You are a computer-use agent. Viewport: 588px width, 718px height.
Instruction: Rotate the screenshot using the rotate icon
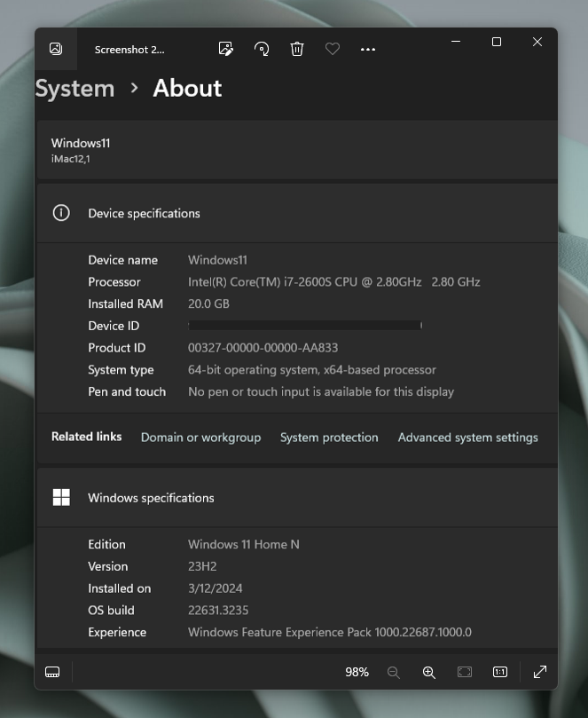tap(262, 50)
